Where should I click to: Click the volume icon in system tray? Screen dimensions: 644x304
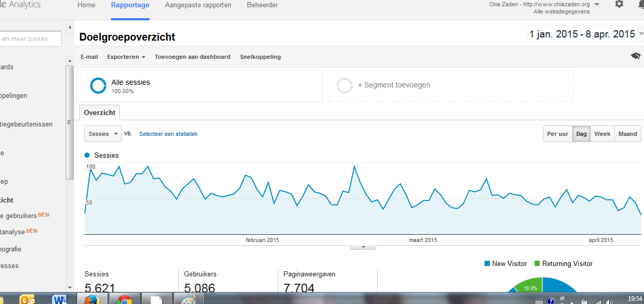coord(609,301)
